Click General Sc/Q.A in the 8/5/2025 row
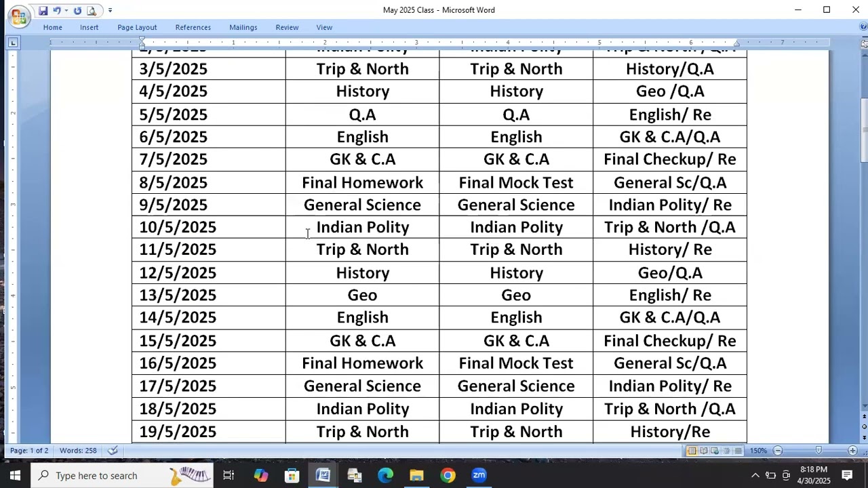This screenshot has height=488, width=868. 670,182
